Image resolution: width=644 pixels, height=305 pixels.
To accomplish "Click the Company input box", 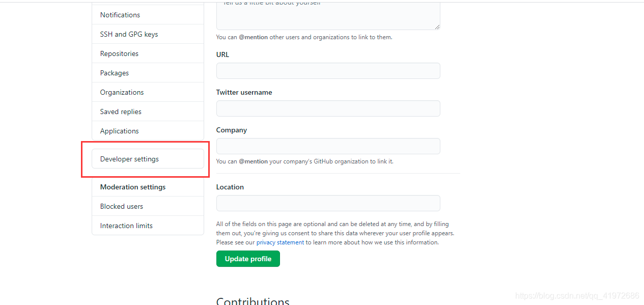I will click(x=328, y=146).
